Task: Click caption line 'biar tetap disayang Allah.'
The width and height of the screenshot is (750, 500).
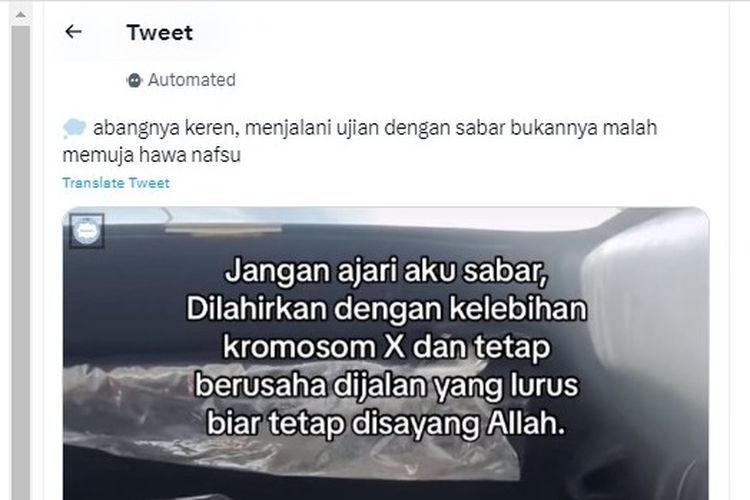Action: tap(386, 423)
